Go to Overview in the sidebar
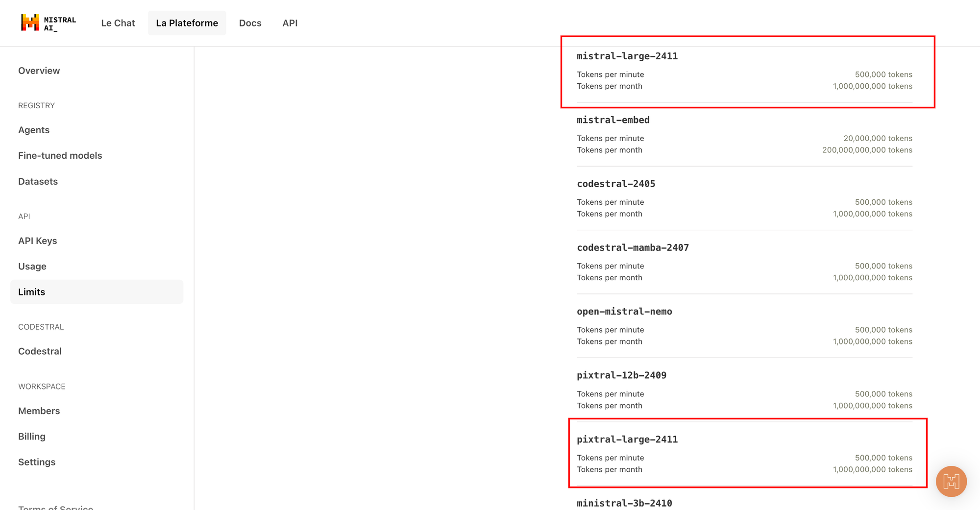 [x=39, y=71]
